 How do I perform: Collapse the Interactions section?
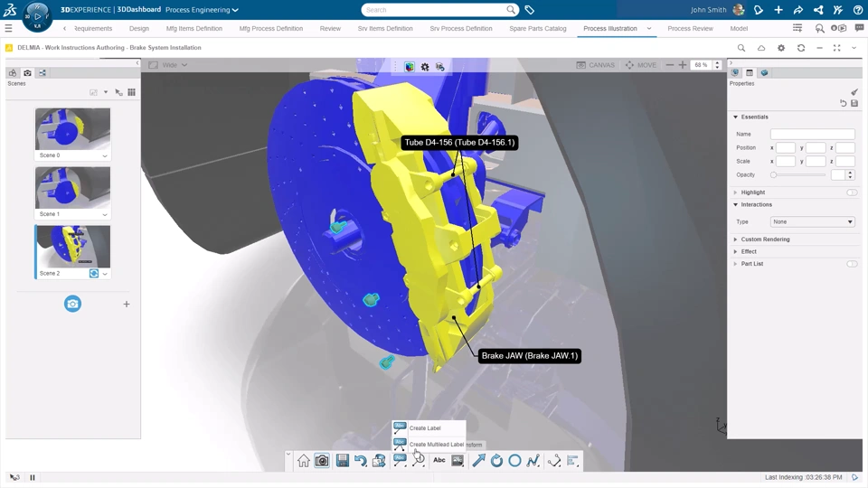pos(736,205)
